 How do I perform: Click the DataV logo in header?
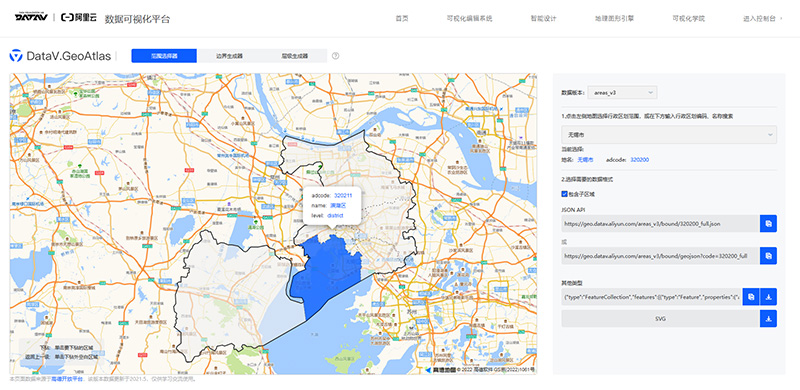click(31, 18)
